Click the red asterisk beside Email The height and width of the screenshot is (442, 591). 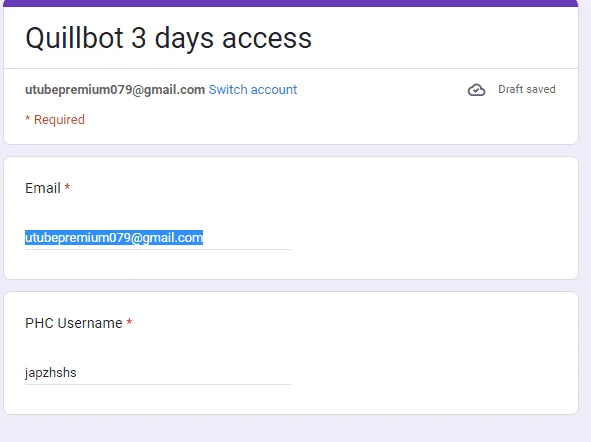tap(67, 187)
